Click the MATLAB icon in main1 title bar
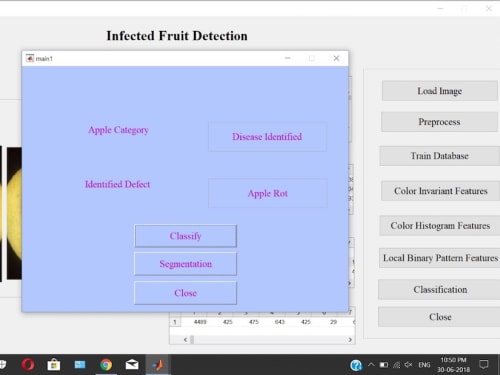 [x=30, y=58]
